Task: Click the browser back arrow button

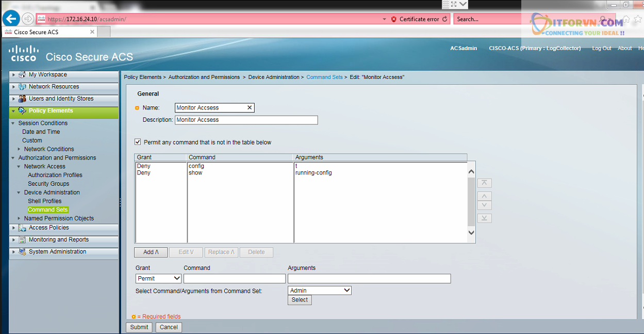Action: 11,19
